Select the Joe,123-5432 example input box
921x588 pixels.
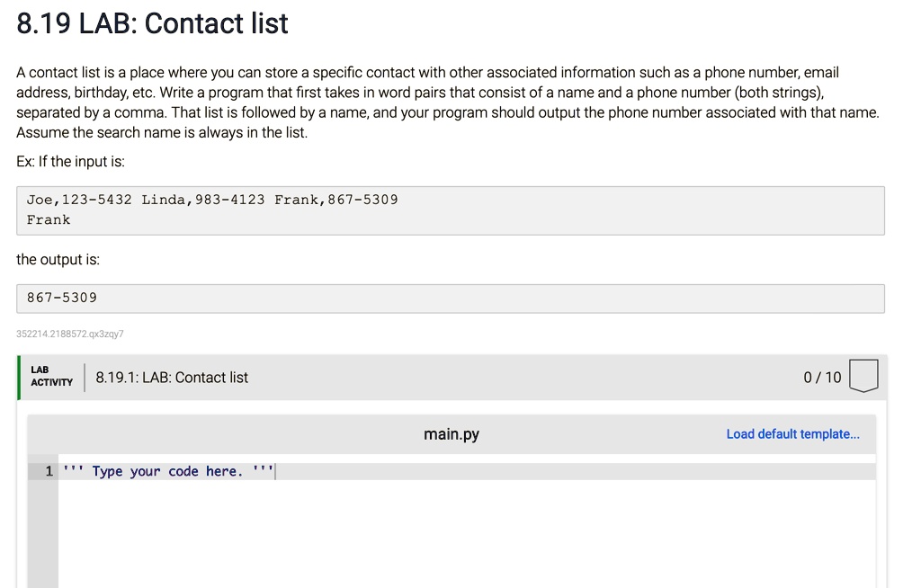tap(213, 199)
